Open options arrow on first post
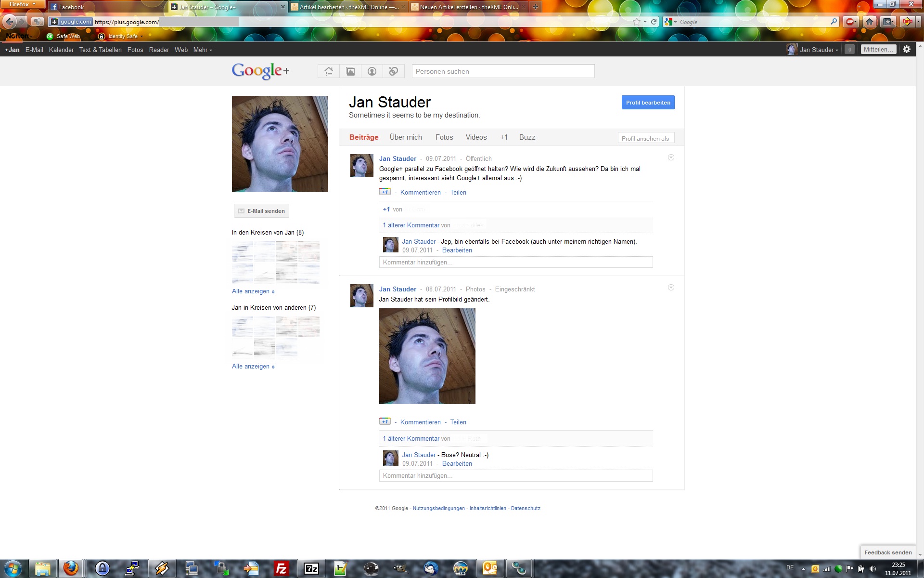The width and height of the screenshot is (924, 578). click(x=671, y=158)
